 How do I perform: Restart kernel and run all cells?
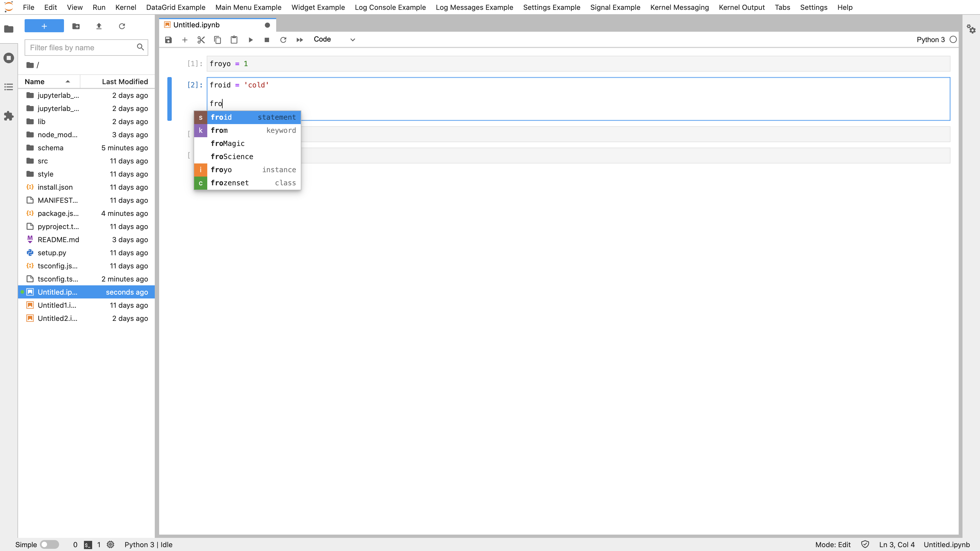(299, 40)
